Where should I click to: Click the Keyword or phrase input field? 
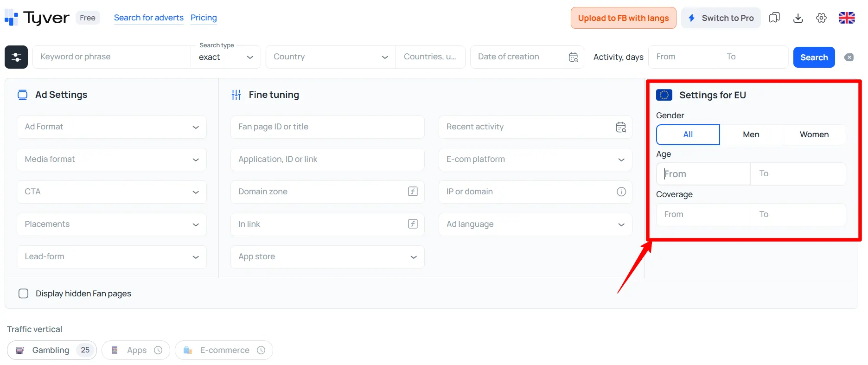[x=111, y=57]
